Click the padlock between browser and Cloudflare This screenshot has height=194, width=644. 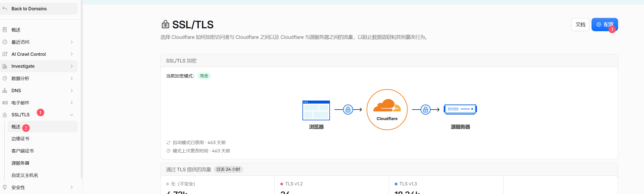tap(348, 110)
